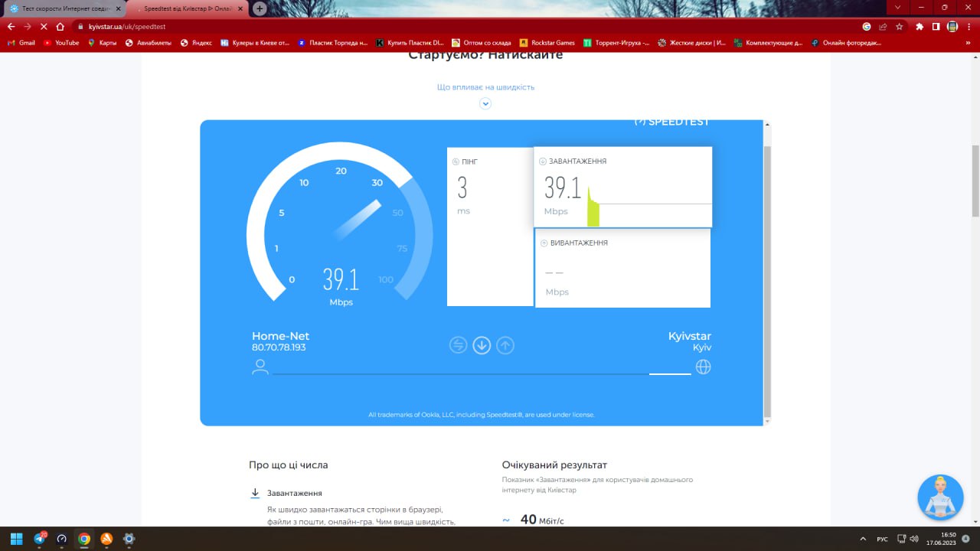The width and height of the screenshot is (980, 551).
Task: Click the IP address 80.70.78.193
Action: (x=279, y=347)
